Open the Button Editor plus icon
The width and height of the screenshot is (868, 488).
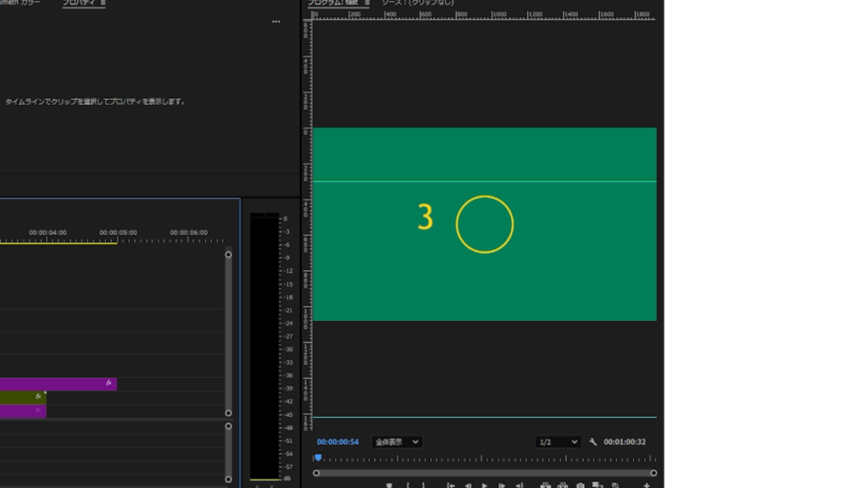[647, 485]
